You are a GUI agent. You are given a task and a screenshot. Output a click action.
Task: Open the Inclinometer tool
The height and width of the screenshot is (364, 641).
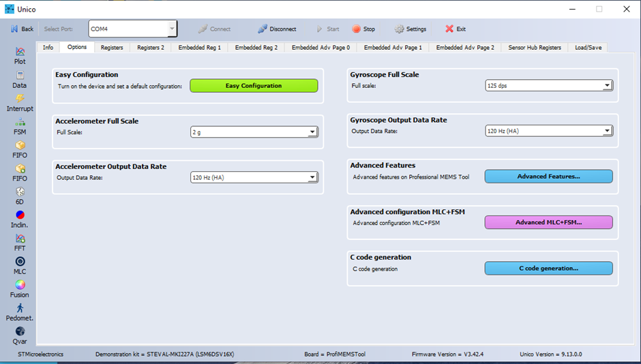point(20,219)
